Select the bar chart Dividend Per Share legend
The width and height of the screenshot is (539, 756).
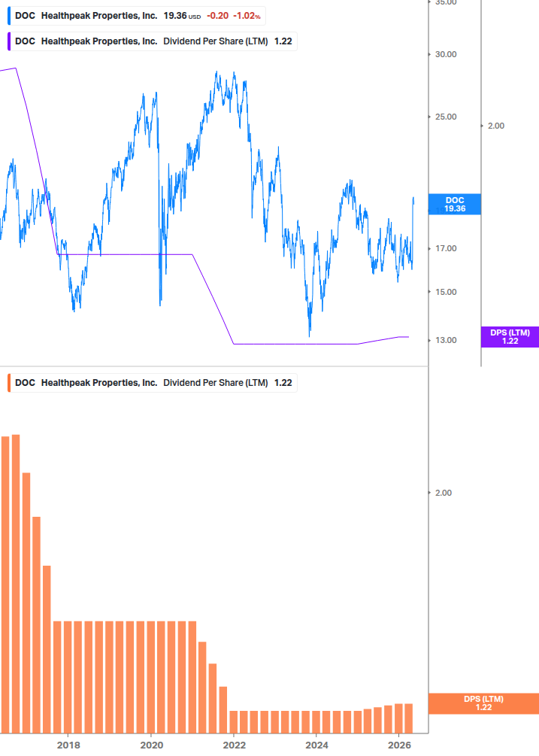152,383
